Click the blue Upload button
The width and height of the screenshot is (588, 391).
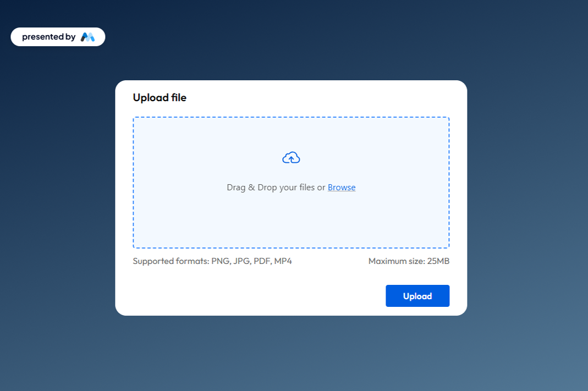(x=417, y=296)
